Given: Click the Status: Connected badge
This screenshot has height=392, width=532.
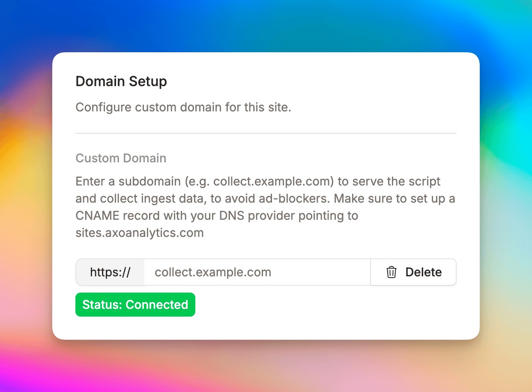Looking at the screenshot, I should (x=135, y=305).
